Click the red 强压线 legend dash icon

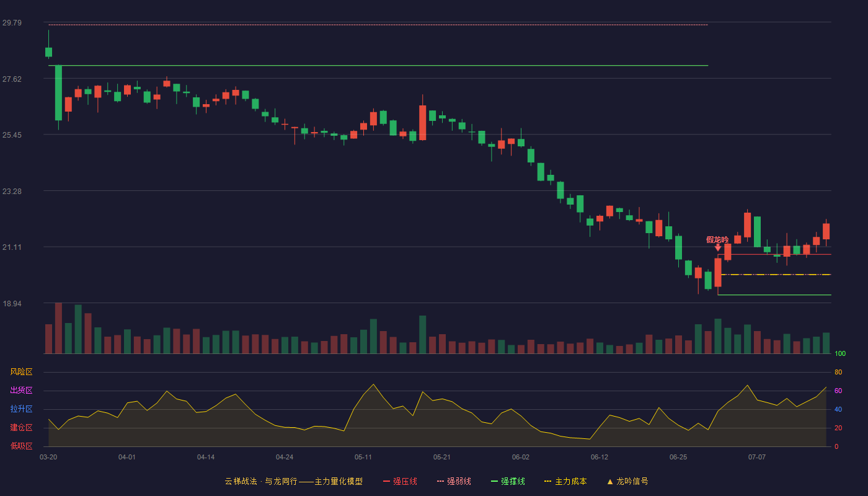pos(387,482)
